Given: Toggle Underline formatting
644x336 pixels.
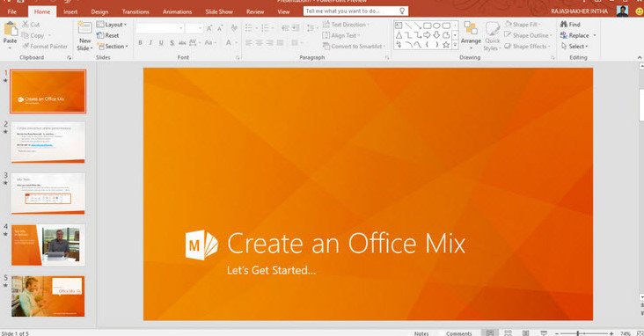Looking at the screenshot, I should pyautogui.click(x=161, y=43).
